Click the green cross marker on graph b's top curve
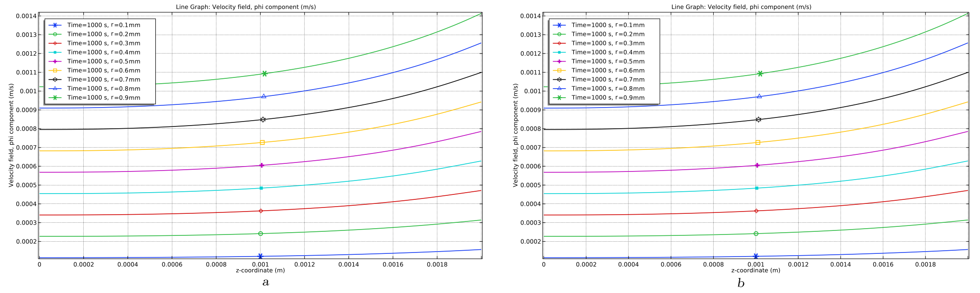 click(x=760, y=73)
